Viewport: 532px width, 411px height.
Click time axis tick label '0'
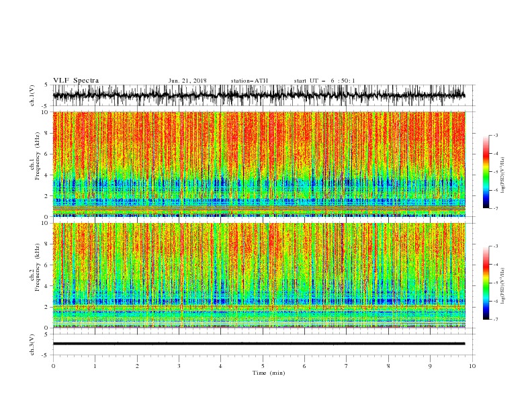[53, 366]
